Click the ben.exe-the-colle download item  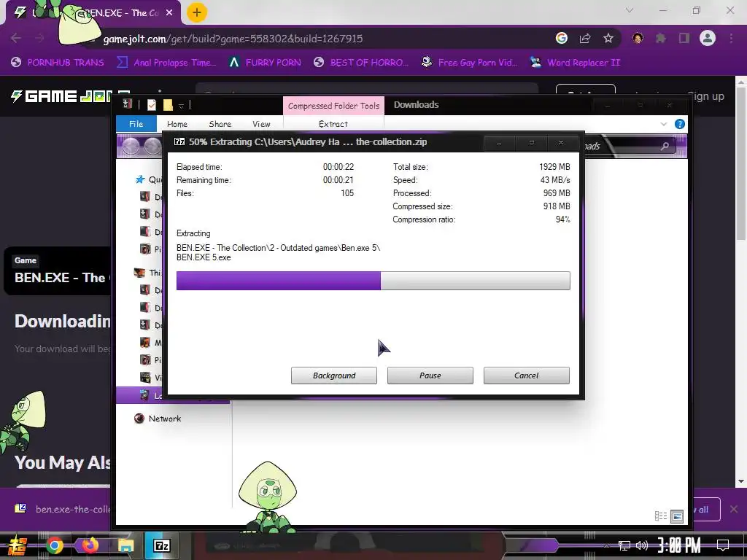coord(62,509)
